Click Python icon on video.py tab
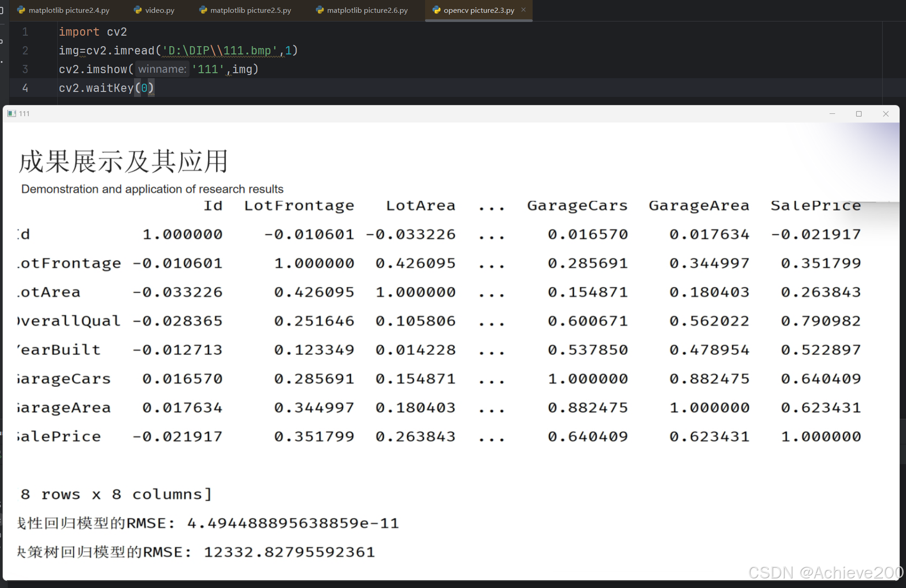This screenshot has width=906, height=588. 137,10
